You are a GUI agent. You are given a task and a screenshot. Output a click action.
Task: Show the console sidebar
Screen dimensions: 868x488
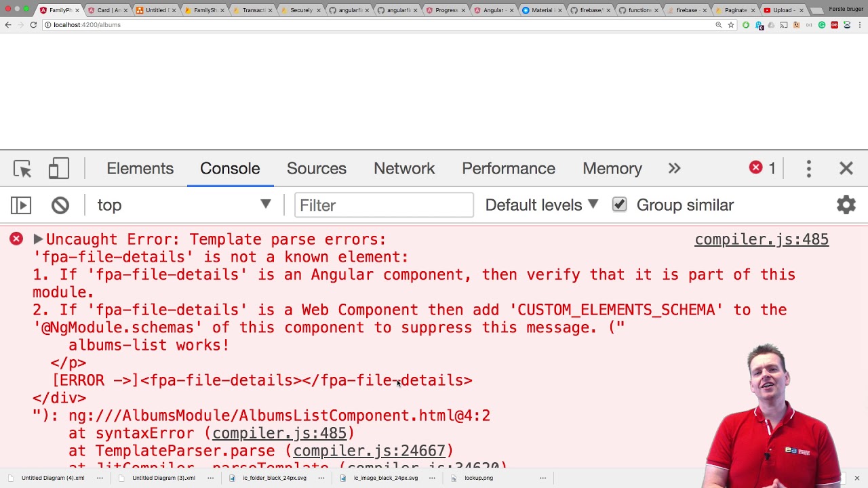click(21, 205)
